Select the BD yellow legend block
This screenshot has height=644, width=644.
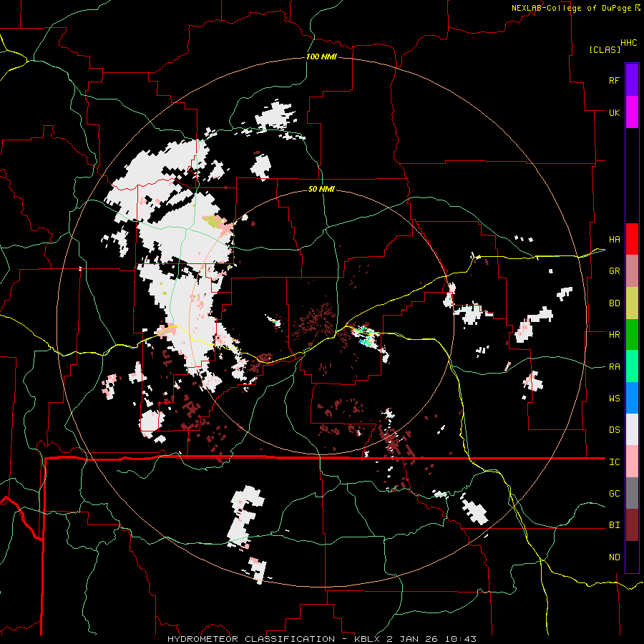pyautogui.click(x=632, y=303)
